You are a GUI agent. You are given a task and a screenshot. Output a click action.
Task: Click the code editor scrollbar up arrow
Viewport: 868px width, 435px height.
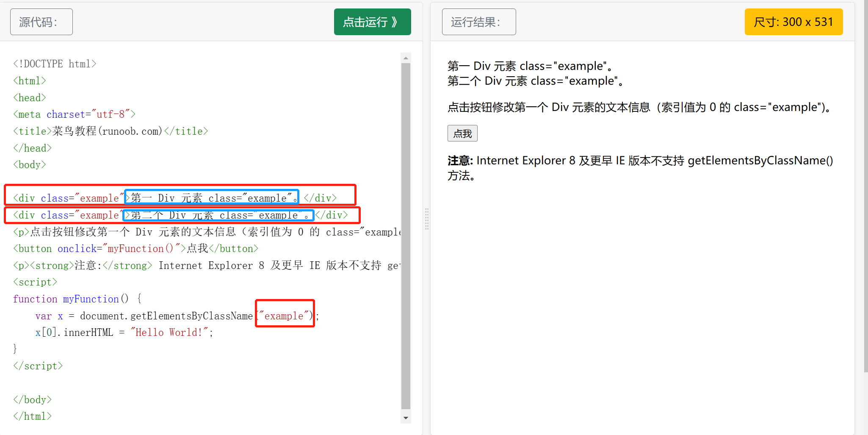[406, 58]
